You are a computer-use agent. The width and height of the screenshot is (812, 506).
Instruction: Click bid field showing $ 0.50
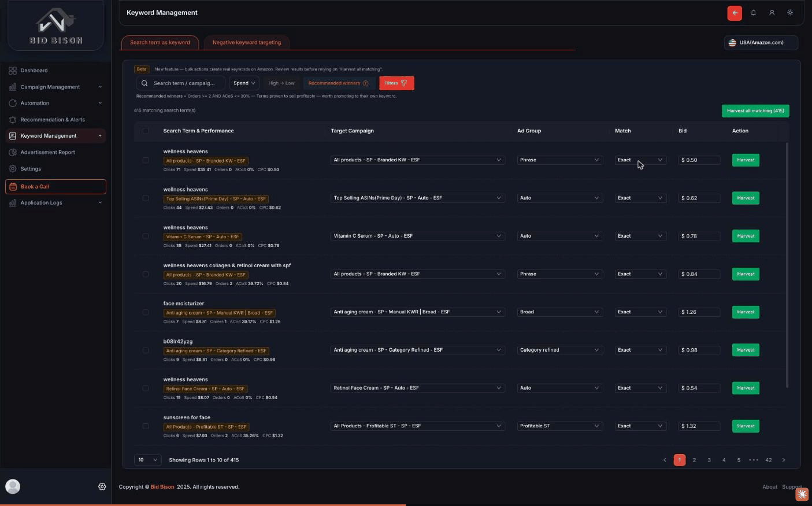pos(699,160)
